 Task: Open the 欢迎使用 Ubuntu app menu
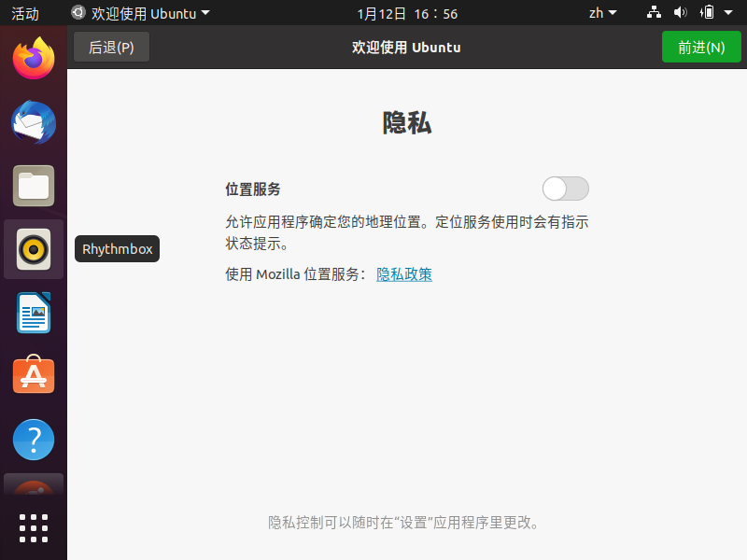coord(141,13)
